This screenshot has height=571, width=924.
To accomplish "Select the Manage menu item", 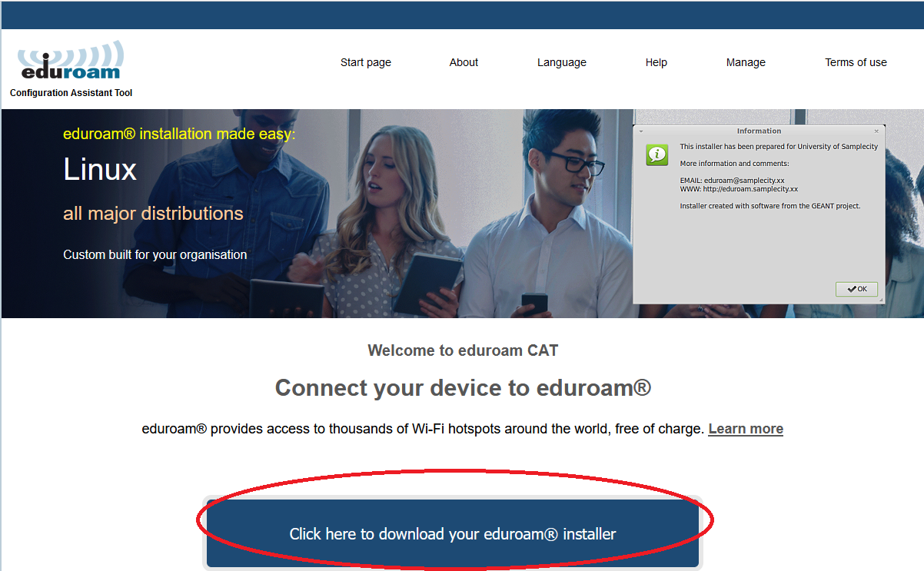I will (746, 62).
